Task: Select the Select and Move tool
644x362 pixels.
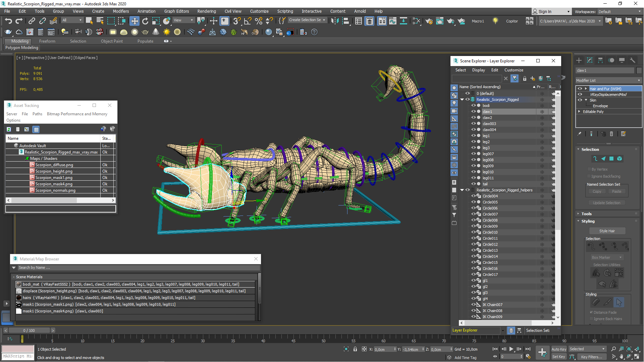Action: (x=134, y=21)
